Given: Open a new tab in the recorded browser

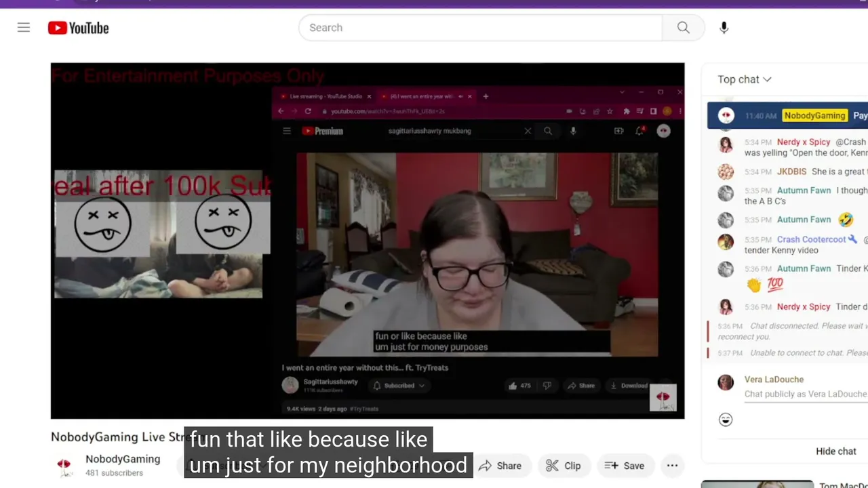Looking at the screenshot, I should [486, 96].
